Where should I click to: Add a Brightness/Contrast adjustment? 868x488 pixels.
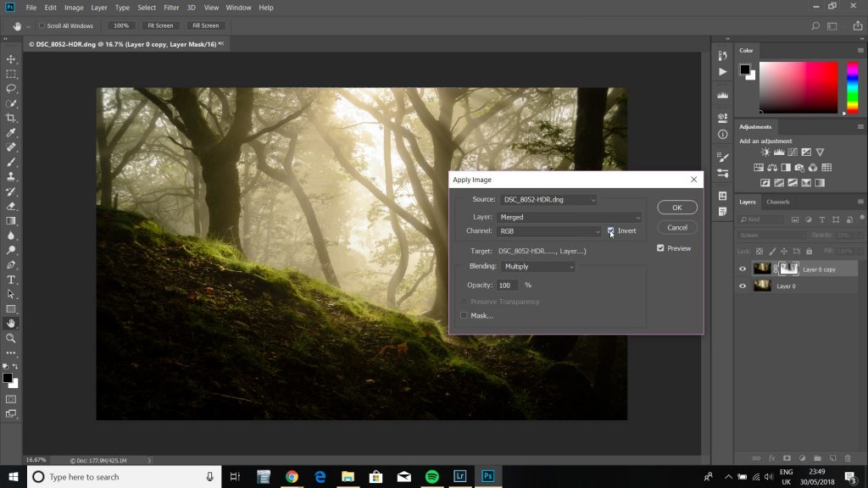tap(765, 152)
